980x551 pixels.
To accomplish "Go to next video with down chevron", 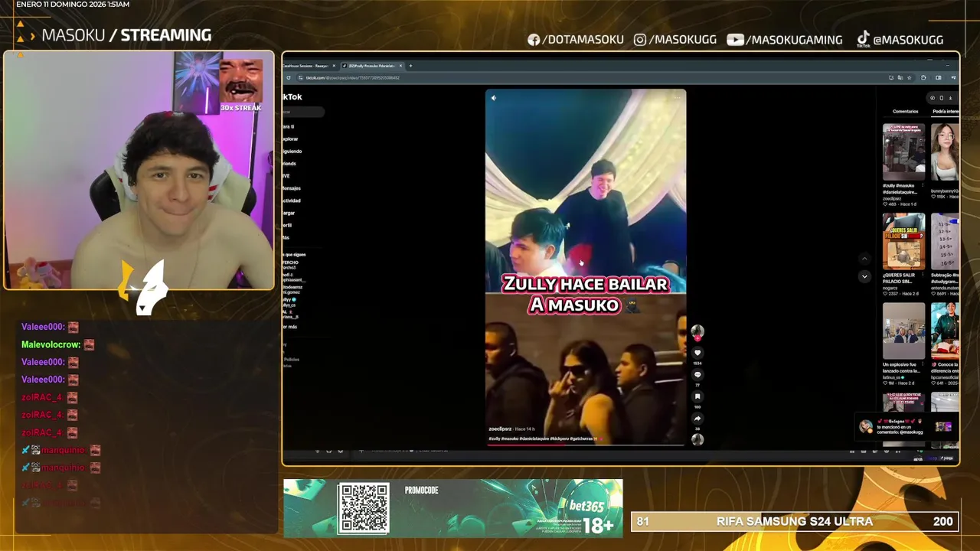I will click(x=864, y=276).
